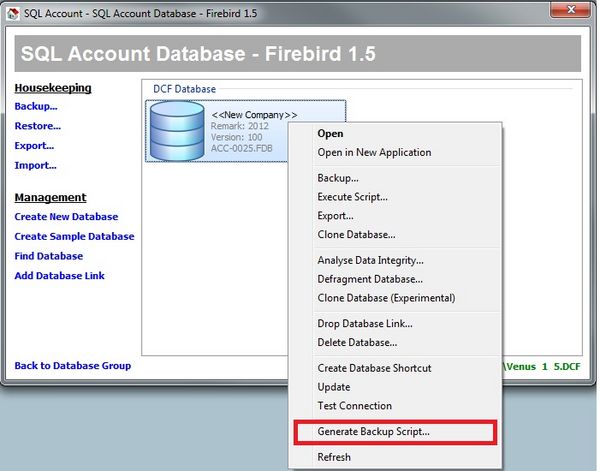
Task: Click the Find Database link
Action: coord(49,256)
